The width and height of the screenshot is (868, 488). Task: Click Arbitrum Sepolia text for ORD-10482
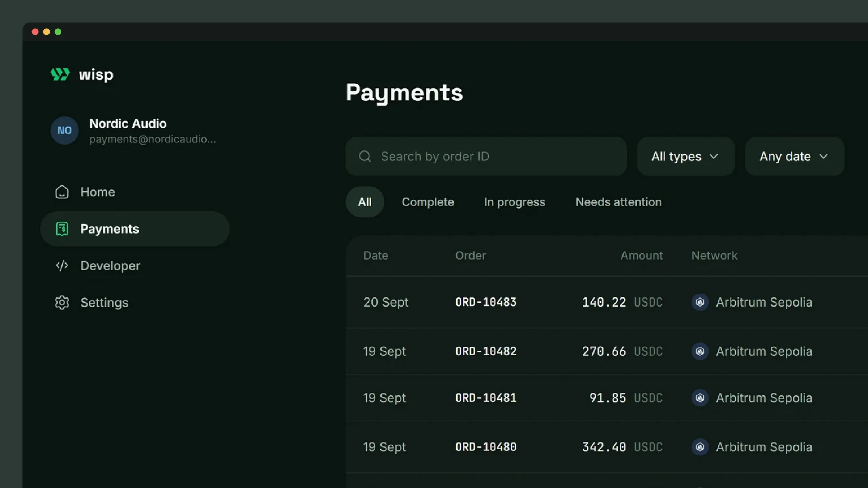764,351
